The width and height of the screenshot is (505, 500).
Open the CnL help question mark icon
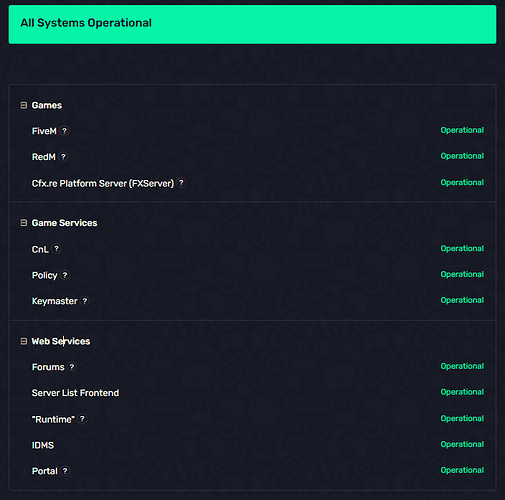point(56,249)
